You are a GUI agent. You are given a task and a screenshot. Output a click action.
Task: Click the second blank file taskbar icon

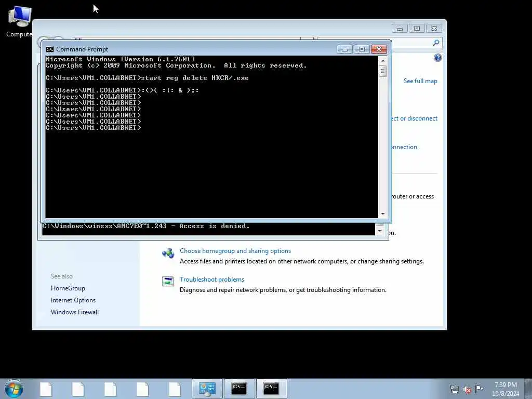tap(78, 389)
